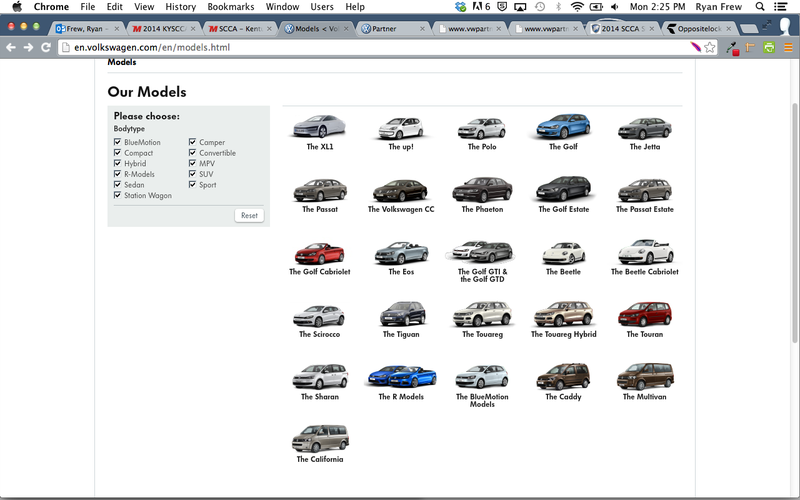
Task: Toggle the Compact checkbox
Action: tap(117, 153)
